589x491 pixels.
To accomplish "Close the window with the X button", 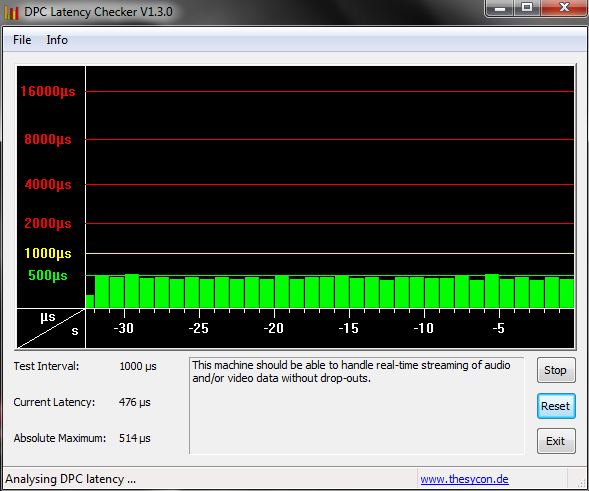I will click(564, 8).
